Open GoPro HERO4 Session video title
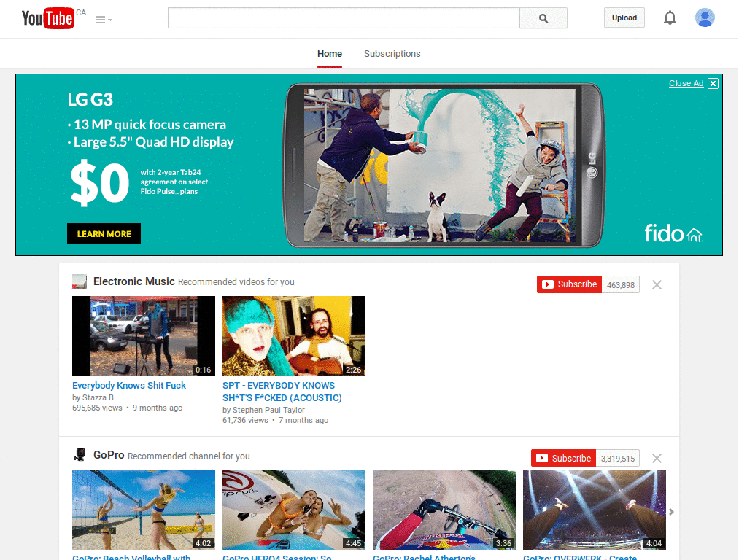 click(x=277, y=556)
